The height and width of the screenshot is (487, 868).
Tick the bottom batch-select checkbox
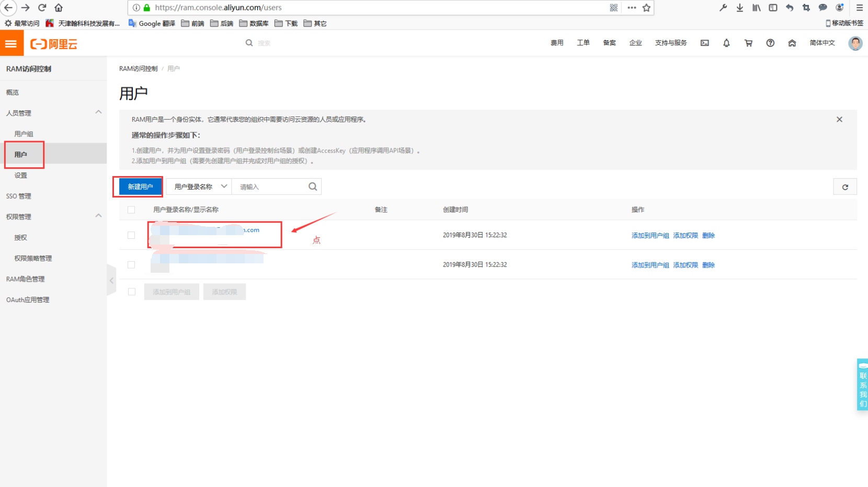pos(132,292)
